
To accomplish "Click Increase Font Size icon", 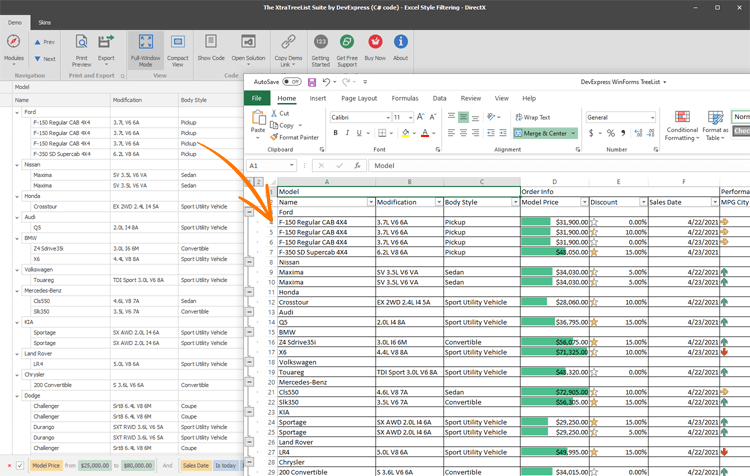I will click(x=420, y=117).
